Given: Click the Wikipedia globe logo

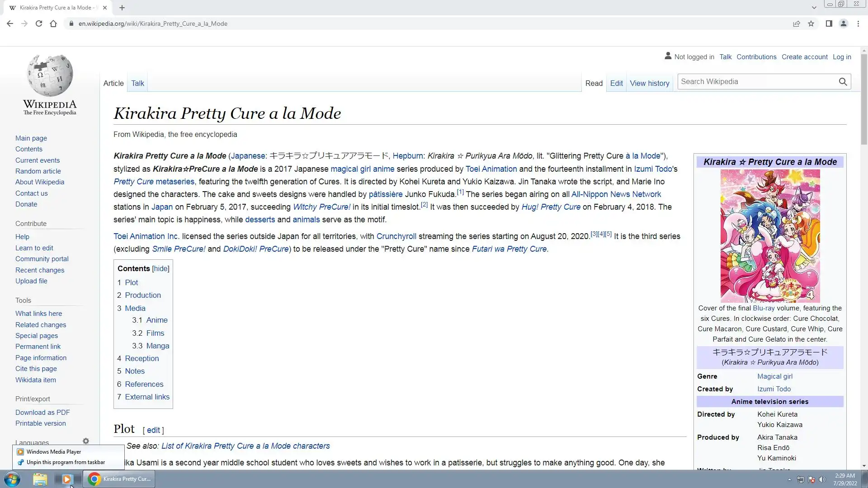Looking at the screenshot, I should point(50,75).
